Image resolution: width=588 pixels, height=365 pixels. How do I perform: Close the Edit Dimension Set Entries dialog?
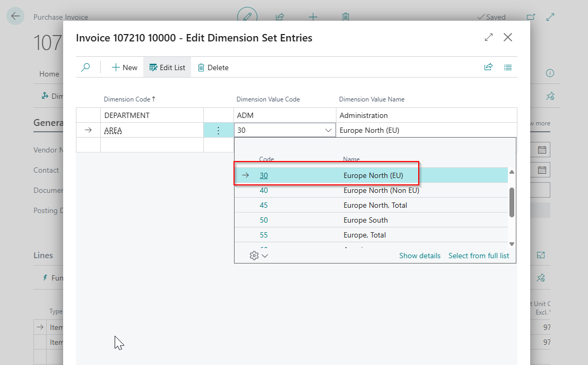(x=508, y=38)
